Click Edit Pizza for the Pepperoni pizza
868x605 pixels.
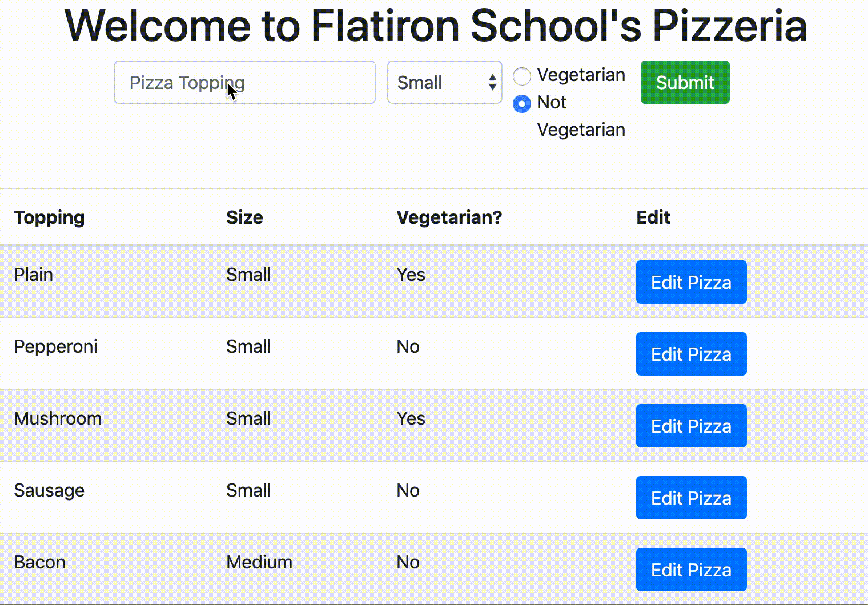[691, 354]
